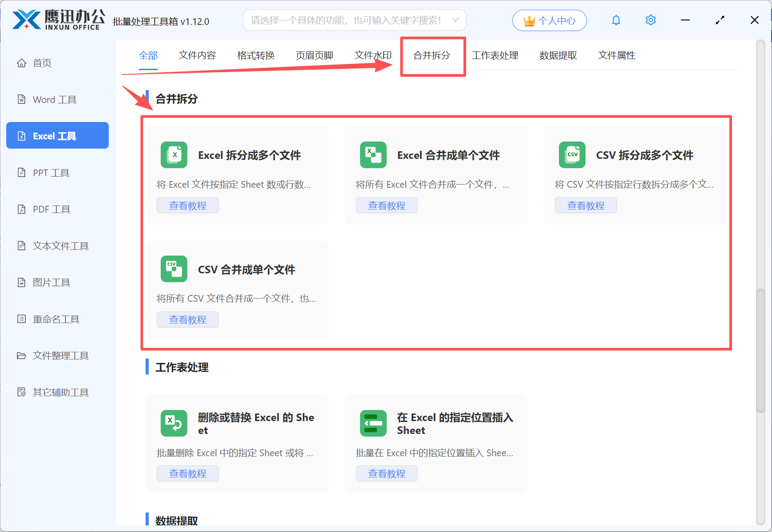
Task: Click 查看教程 under CSV 合并成单个文件
Action: [187, 319]
